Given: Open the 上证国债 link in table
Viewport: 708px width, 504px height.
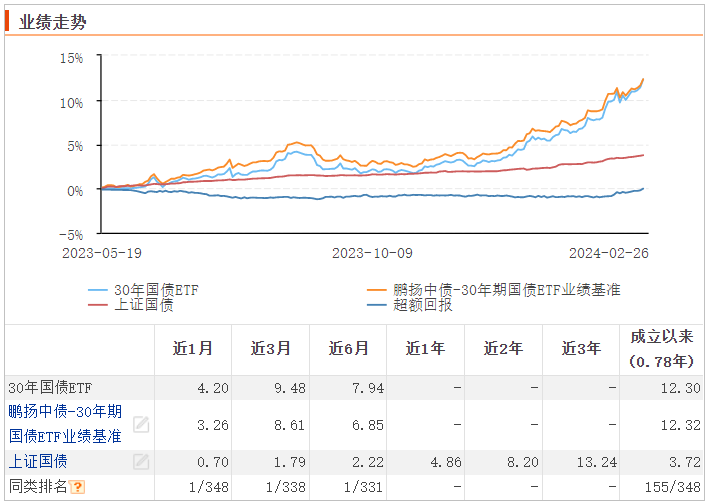Looking at the screenshot, I should click(x=38, y=461).
